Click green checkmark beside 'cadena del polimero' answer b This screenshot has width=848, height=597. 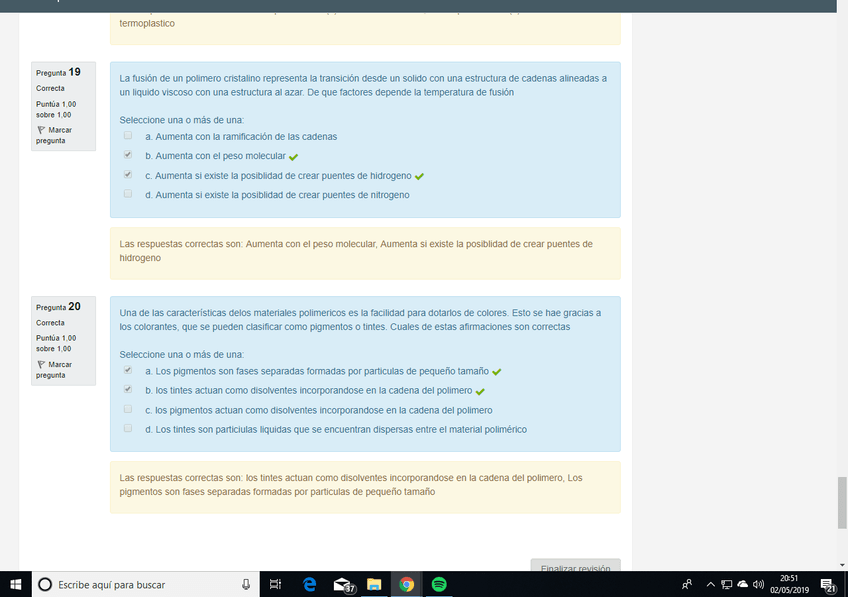[x=480, y=392]
